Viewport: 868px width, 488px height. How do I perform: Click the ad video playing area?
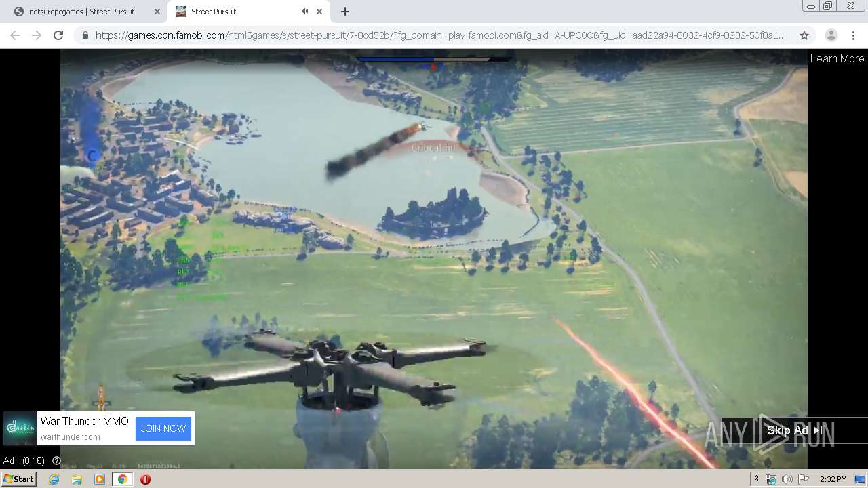point(434,258)
